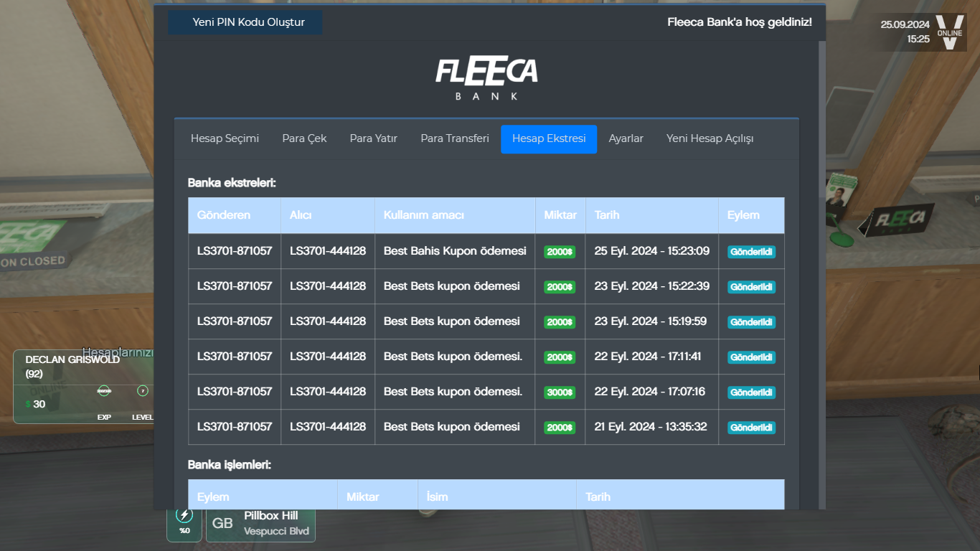Viewport: 980px width, 551px height.
Task: Click the Miktar header in Banka işlemleri table
Action: pos(377,496)
